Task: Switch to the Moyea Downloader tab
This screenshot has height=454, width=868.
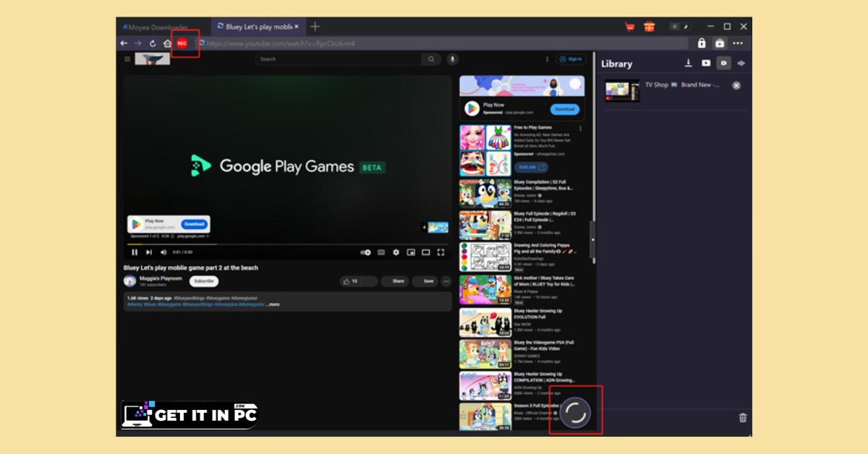Action: click(x=155, y=27)
